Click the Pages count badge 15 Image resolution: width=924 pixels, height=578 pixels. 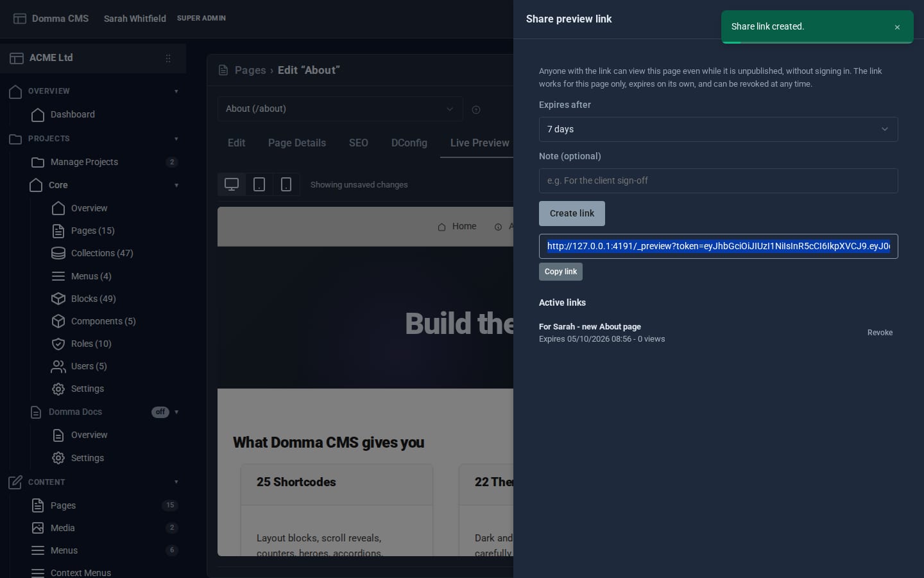(170, 505)
